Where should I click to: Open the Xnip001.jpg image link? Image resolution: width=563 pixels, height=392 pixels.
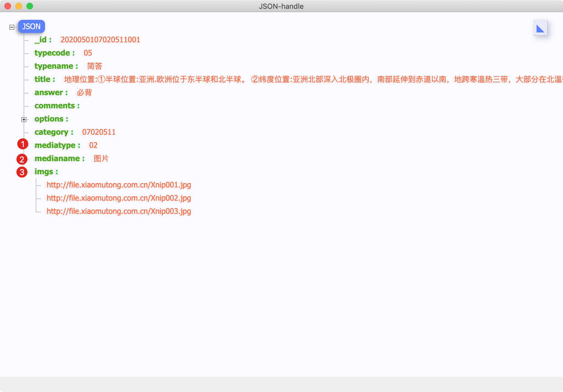pos(119,185)
